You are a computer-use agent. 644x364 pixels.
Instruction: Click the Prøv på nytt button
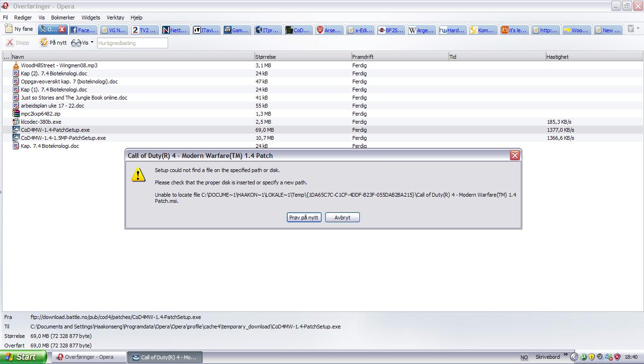pos(304,217)
